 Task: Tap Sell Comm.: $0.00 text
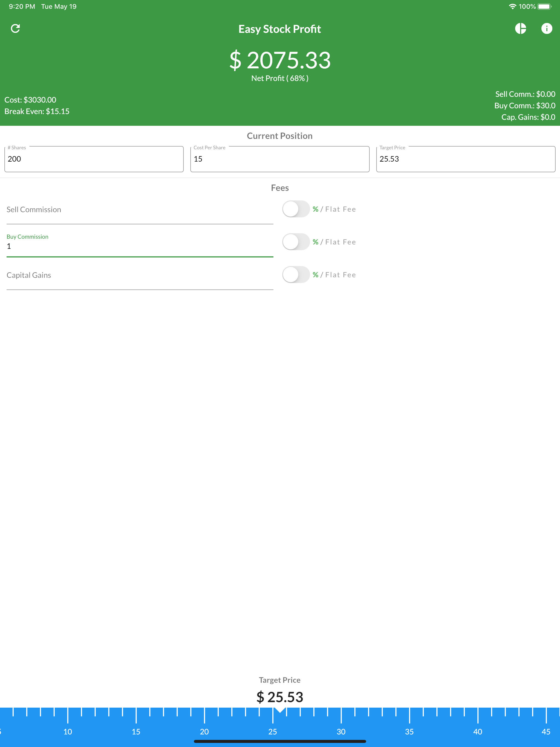[525, 94]
